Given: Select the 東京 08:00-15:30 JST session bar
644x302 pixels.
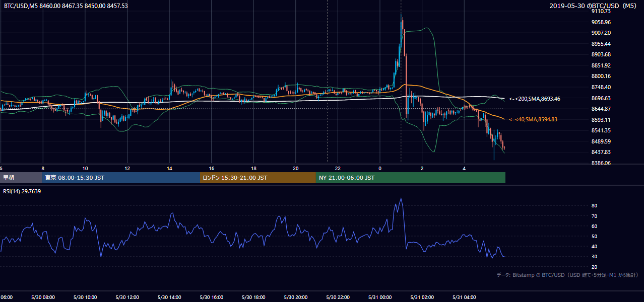Looking at the screenshot, I should point(121,178).
